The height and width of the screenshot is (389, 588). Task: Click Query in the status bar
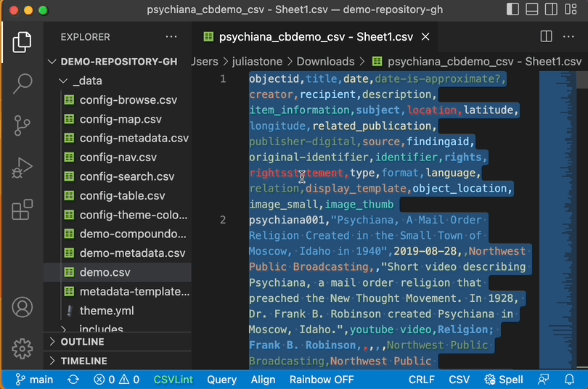[x=221, y=380]
